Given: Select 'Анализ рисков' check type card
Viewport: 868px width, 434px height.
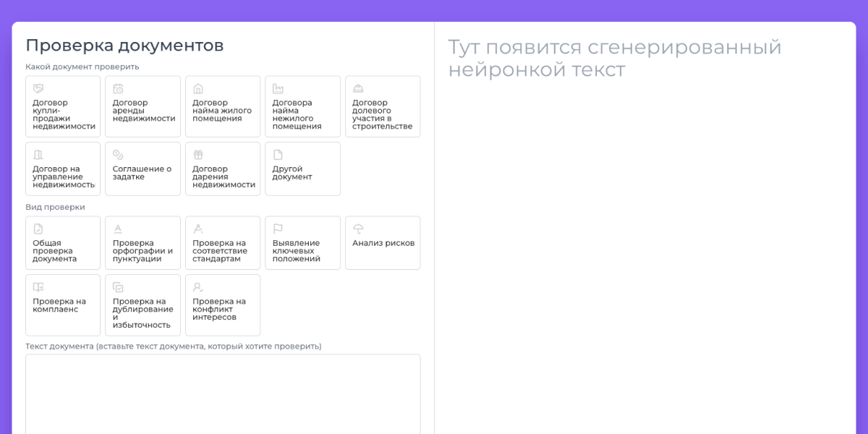Looking at the screenshot, I should tap(383, 243).
